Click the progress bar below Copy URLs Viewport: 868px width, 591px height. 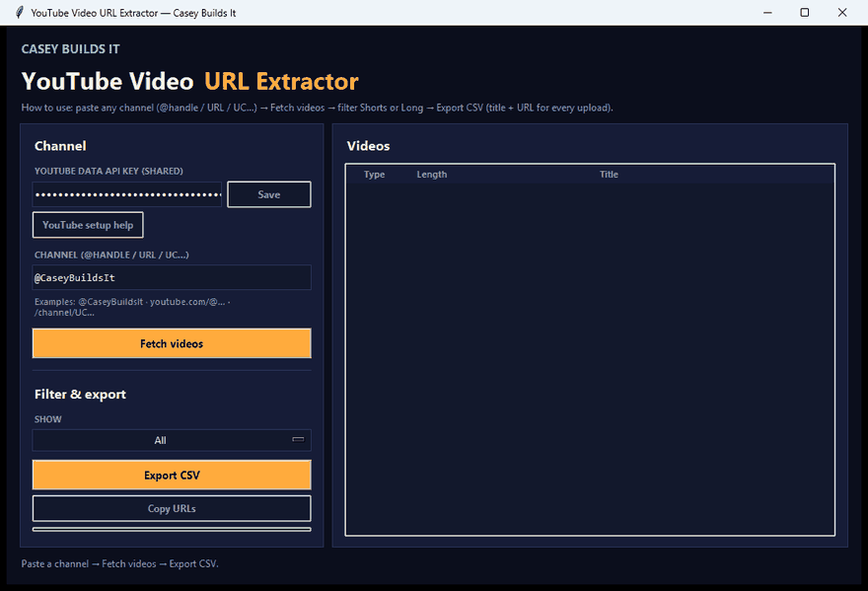172,530
